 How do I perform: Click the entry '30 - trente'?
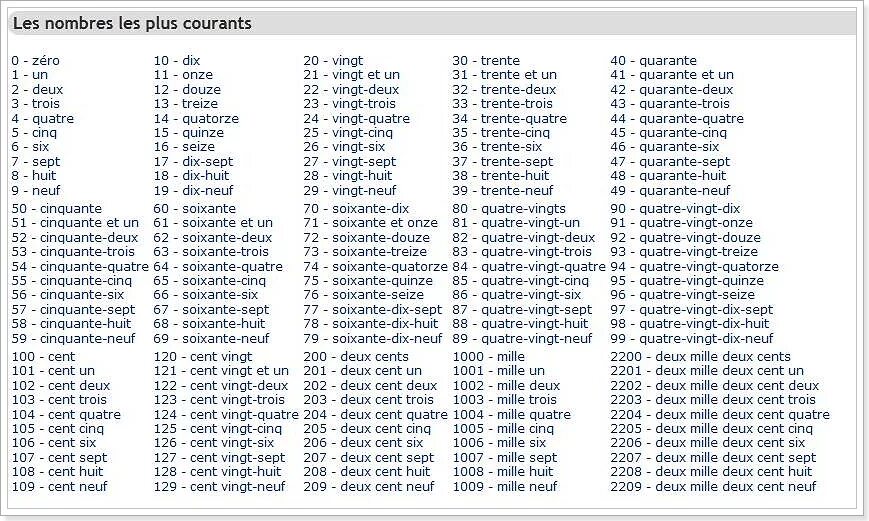pos(486,60)
